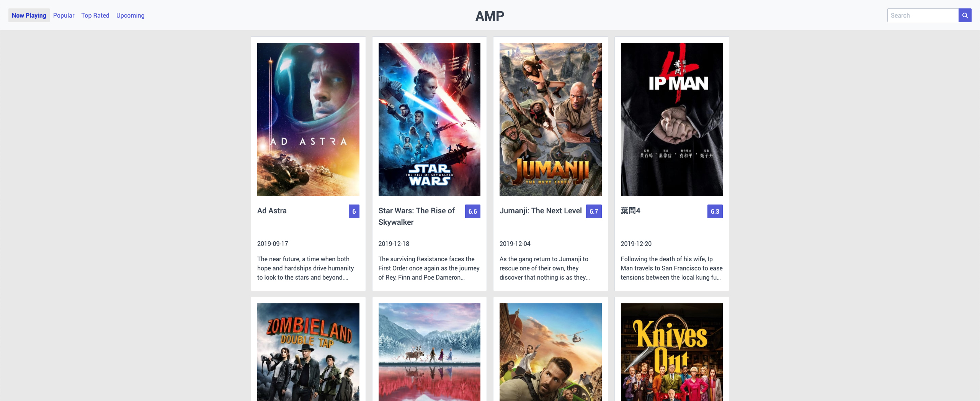Click the 2019-12-04 release date
Screen dimensions: 980x401
click(515, 244)
